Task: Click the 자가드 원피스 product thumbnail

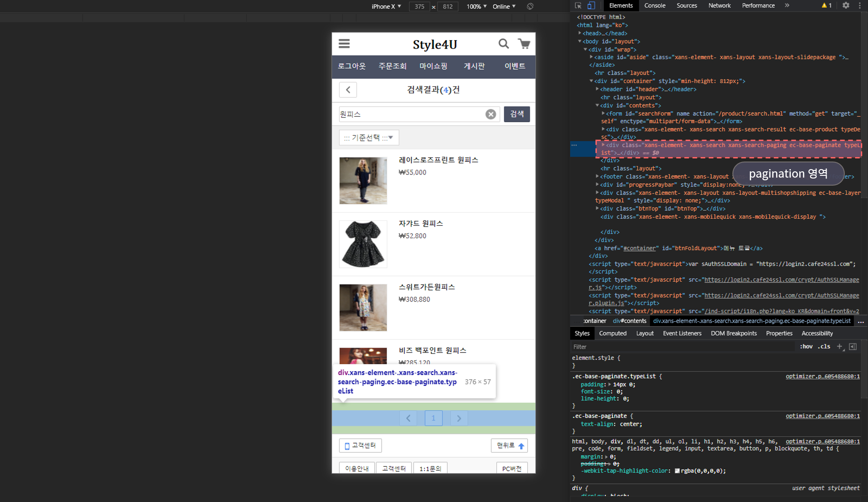Action: point(363,244)
